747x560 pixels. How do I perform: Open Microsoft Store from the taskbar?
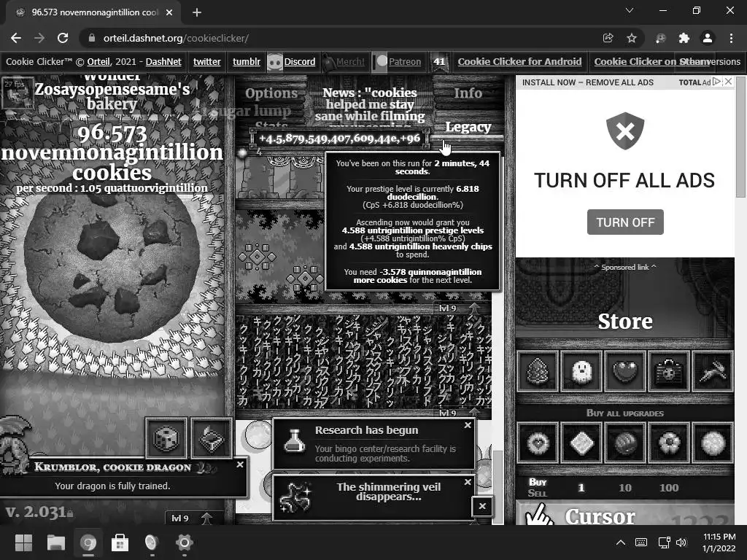(120, 542)
